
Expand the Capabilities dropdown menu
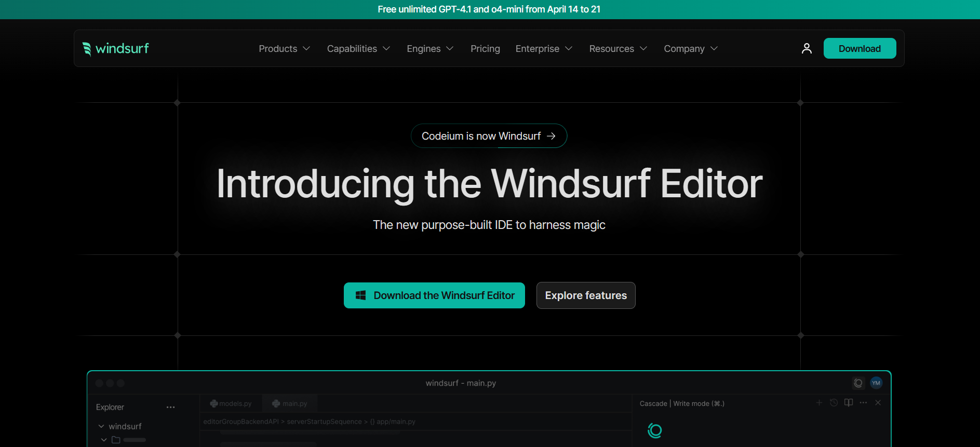pyautogui.click(x=358, y=49)
